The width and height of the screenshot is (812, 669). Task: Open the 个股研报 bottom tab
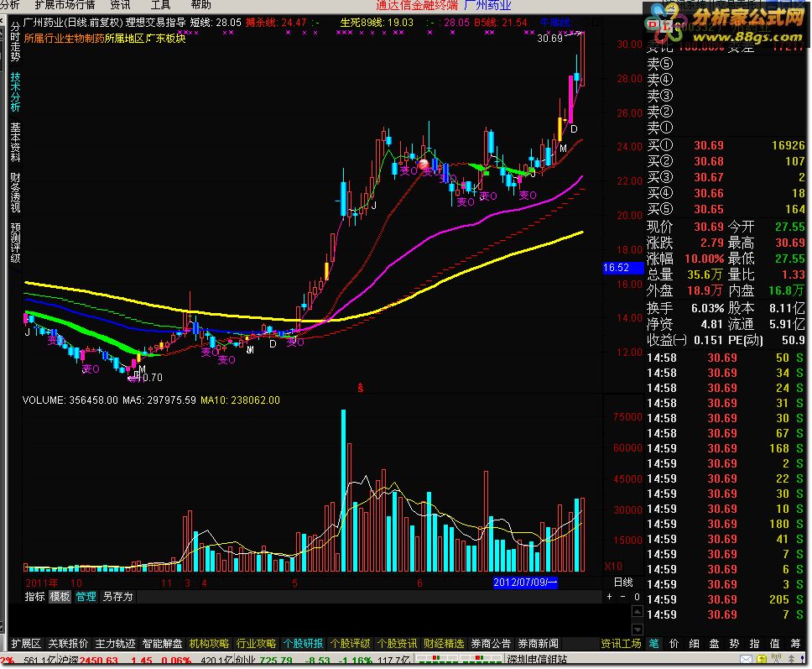(x=303, y=644)
